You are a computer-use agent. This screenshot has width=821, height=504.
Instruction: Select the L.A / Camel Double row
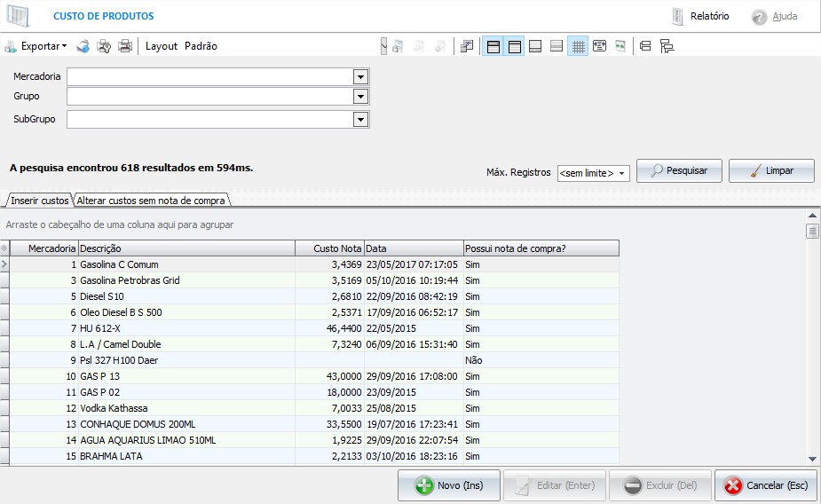coord(314,344)
